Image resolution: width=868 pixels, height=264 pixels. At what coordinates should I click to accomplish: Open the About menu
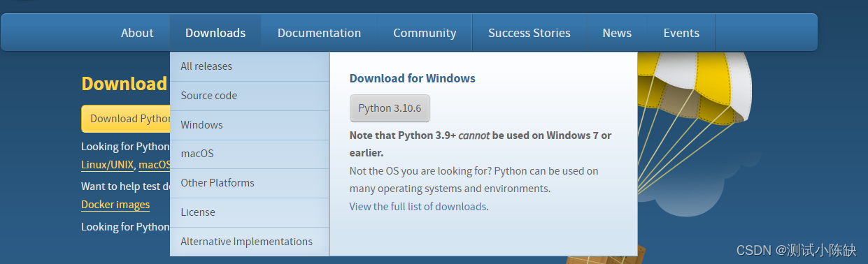[137, 33]
